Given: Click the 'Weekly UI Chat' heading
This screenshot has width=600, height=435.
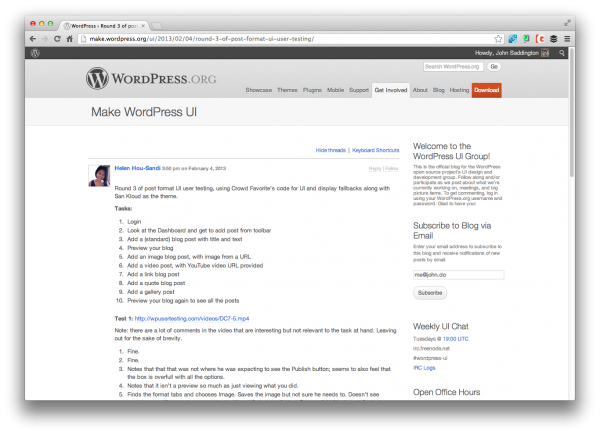Looking at the screenshot, I should click(x=440, y=326).
